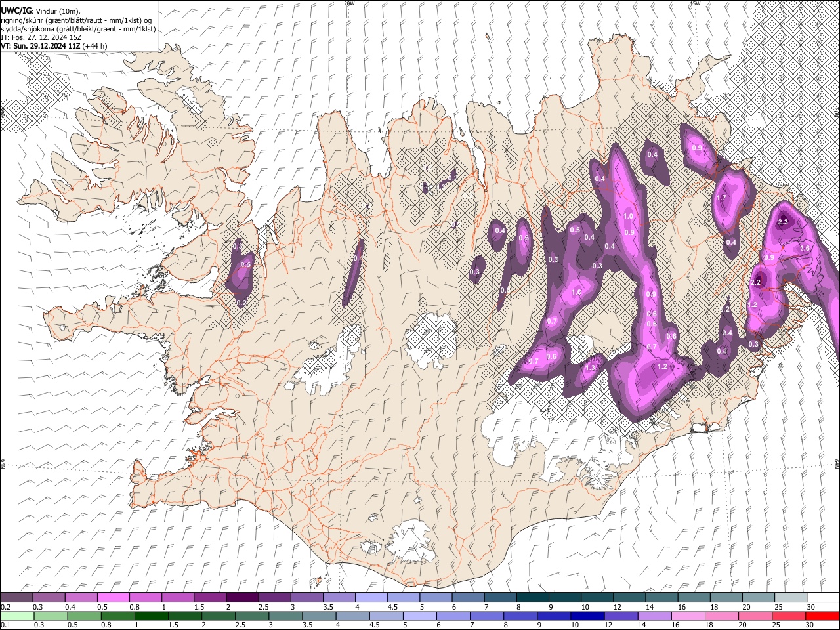This screenshot has height=630, width=840.
Task: Click darkest purple swatch between 2 and 2.5
Action: click(x=241, y=597)
